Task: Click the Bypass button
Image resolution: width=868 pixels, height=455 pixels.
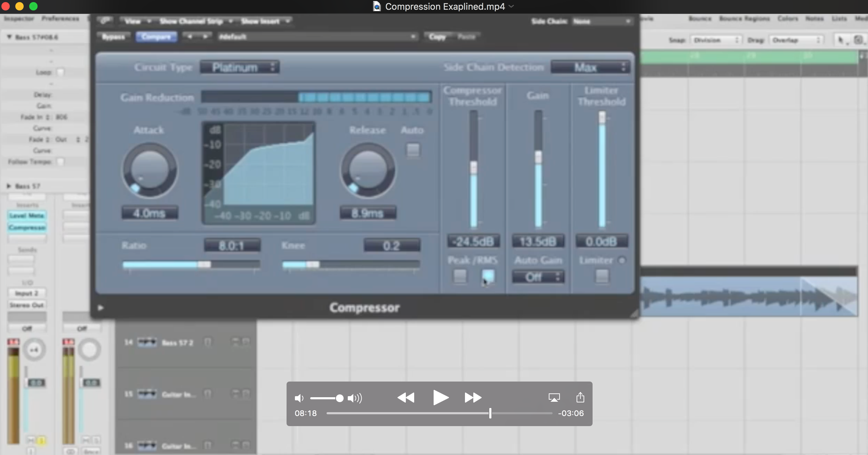Action: (x=113, y=37)
